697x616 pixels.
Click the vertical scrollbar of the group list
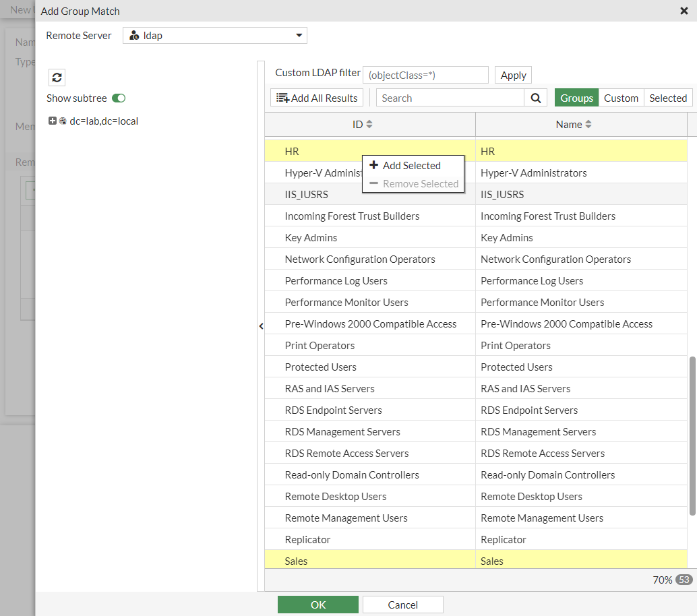pyautogui.click(x=692, y=435)
